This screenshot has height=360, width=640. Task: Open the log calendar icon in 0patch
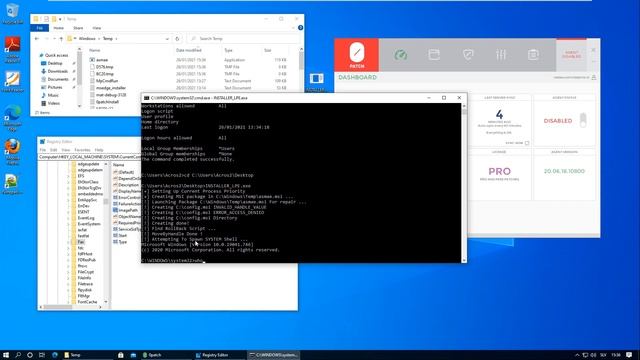pos(533,55)
